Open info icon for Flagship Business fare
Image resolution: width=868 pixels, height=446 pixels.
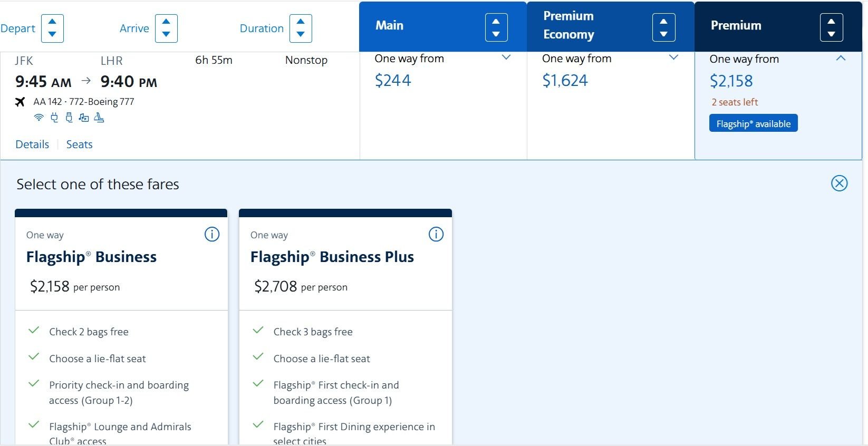pyautogui.click(x=212, y=234)
